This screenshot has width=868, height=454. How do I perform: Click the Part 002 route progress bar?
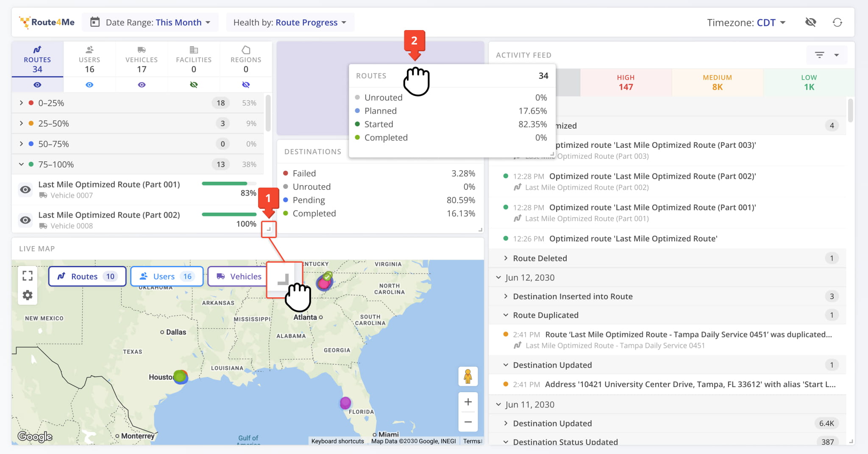[229, 214]
